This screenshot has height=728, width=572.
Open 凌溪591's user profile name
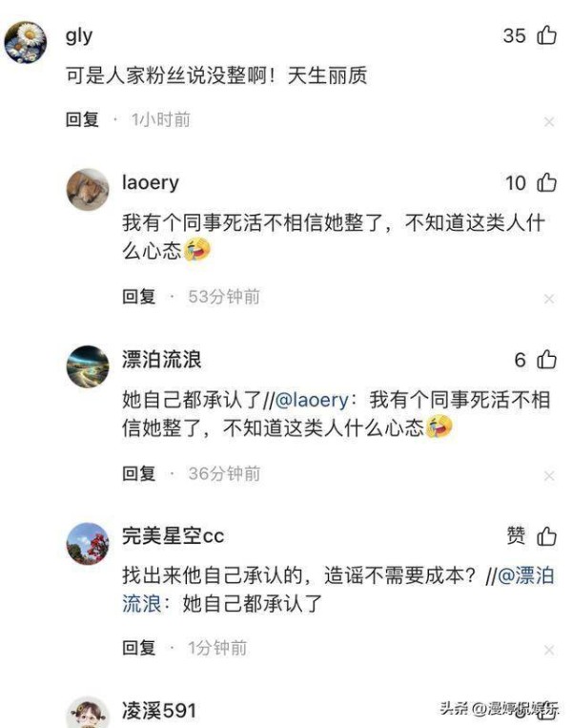tap(159, 711)
